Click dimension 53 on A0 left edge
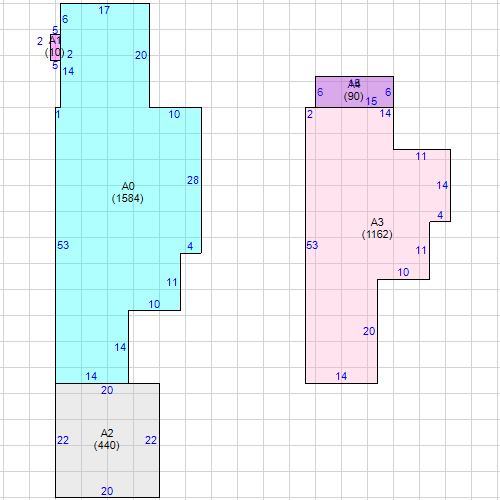 [x=63, y=245]
